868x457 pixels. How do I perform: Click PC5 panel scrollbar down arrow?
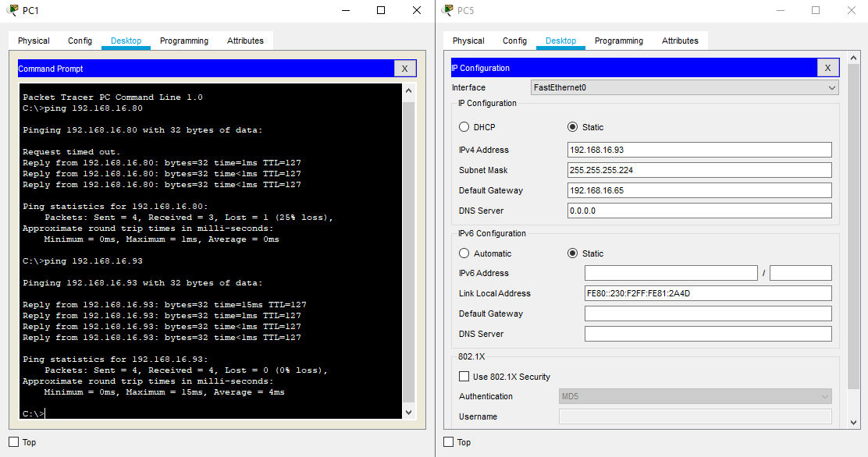(854, 423)
